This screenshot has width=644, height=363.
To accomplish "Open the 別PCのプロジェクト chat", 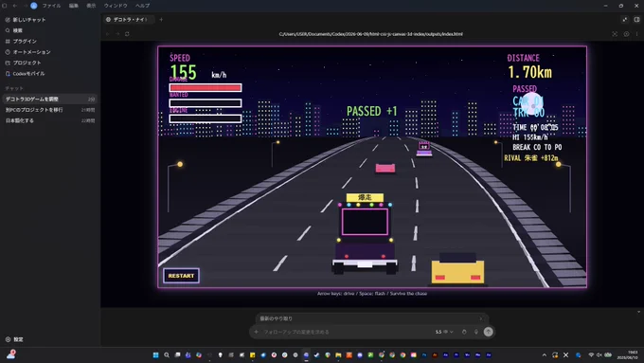I will pyautogui.click(x=50, y=110).
